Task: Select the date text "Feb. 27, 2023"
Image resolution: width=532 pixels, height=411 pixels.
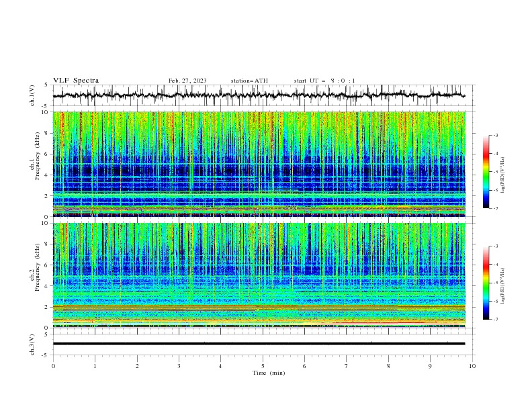Action: click(x=187, y=81)
